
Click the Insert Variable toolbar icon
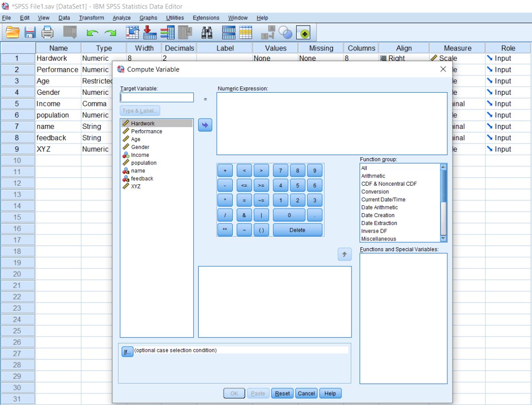(246, 33)
